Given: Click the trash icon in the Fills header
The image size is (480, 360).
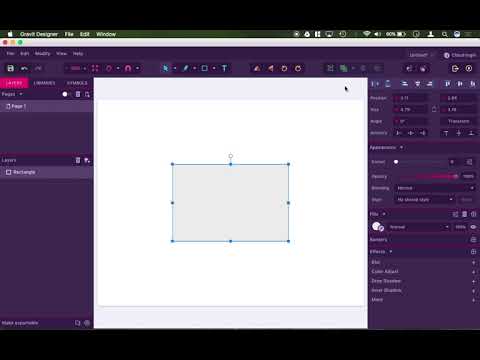Looking at the screenshot, I should tap(464, 214).
